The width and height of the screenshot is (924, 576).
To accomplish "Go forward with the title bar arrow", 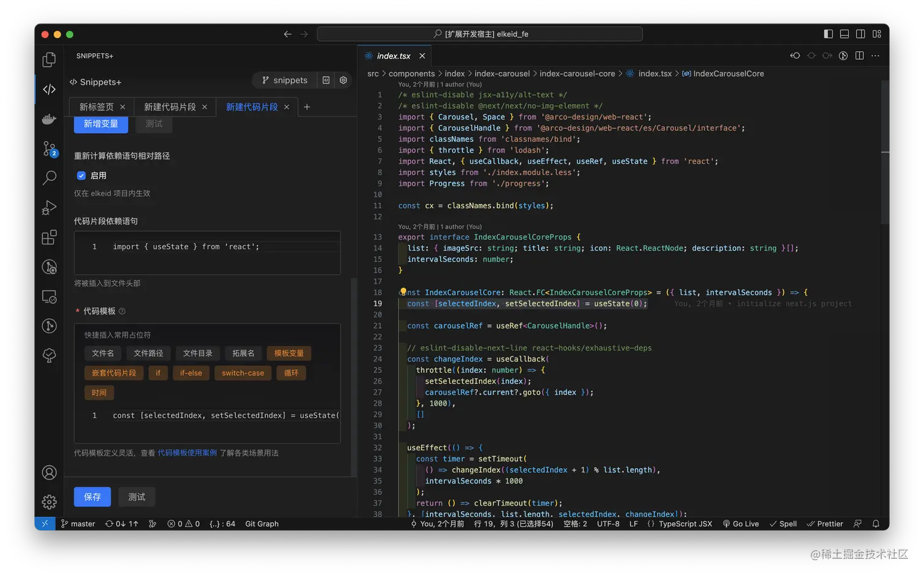I will point(304,34).
